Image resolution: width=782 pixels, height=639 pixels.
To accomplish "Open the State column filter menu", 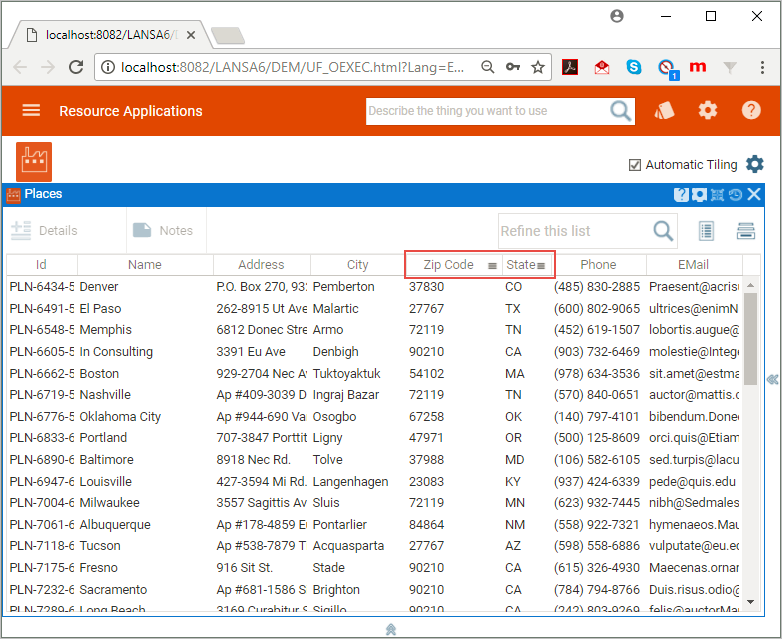I will [x=541, y=265].
